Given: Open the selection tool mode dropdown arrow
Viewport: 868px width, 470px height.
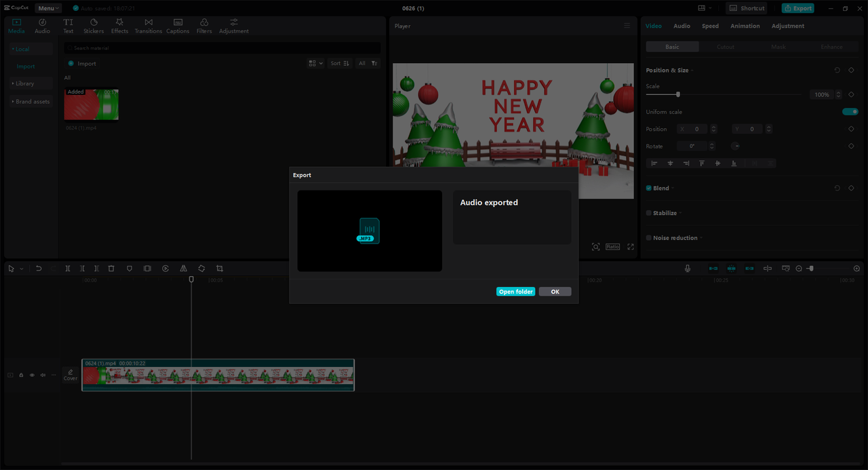Looking at the screenshot, I should (22, 269).
